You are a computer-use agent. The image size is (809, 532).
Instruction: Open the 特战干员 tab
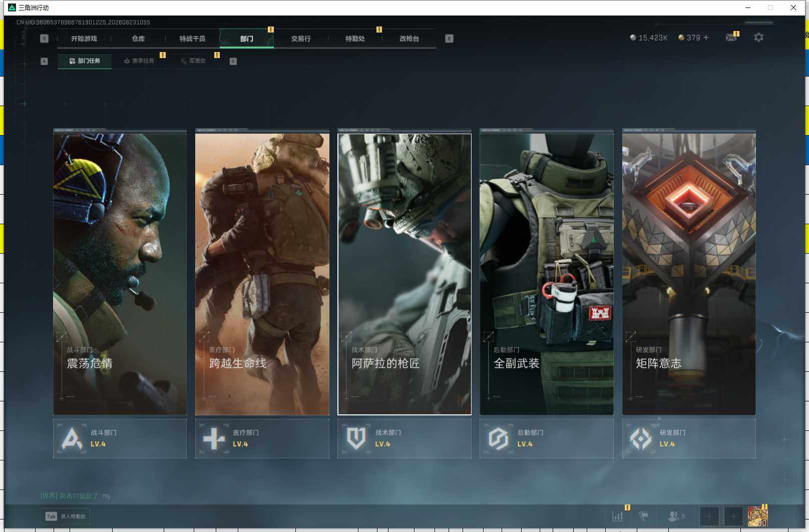pyautogui.click(x=192, y=39)
